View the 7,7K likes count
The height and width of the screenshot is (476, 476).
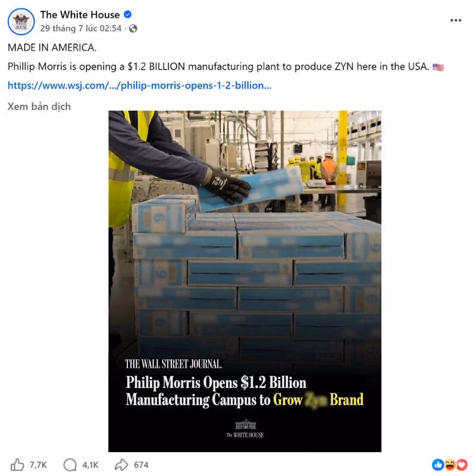coord(38,465)
